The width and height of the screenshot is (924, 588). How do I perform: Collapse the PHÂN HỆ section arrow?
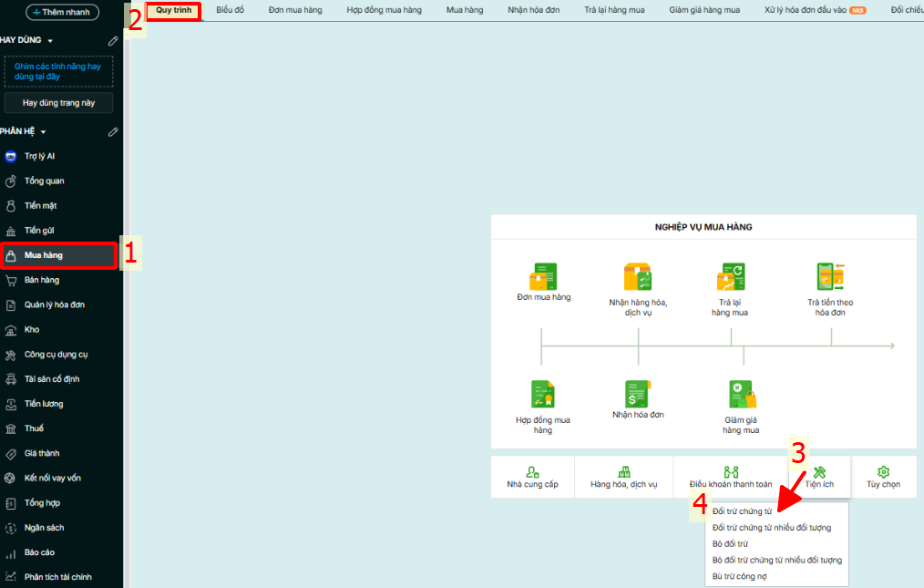click(43, 131)
